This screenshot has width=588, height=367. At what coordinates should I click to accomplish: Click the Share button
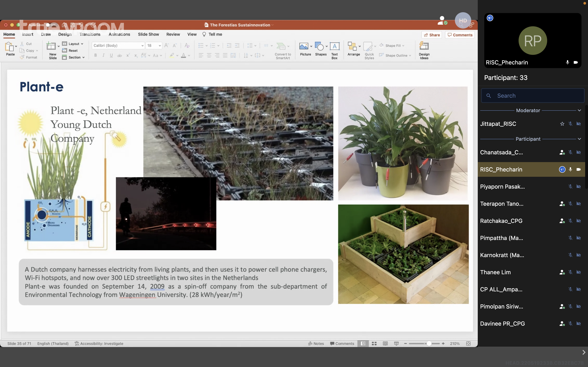coord(432,35)
